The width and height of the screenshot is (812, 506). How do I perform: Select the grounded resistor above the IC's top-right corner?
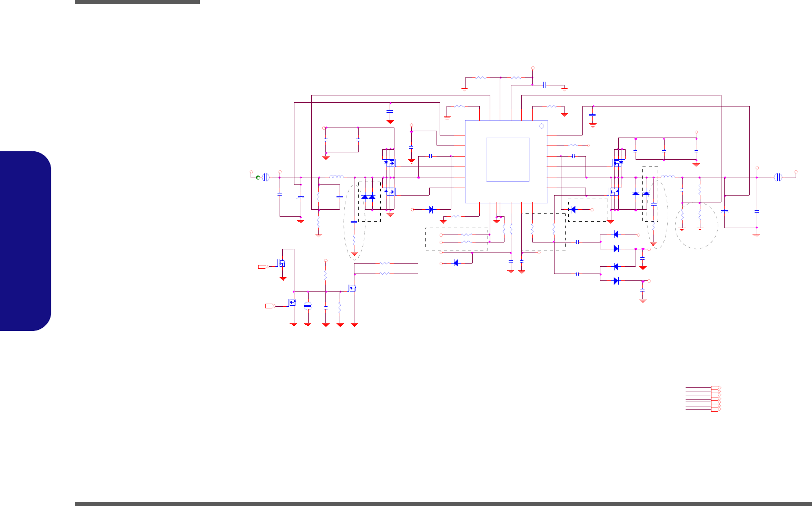coord(551,106)
